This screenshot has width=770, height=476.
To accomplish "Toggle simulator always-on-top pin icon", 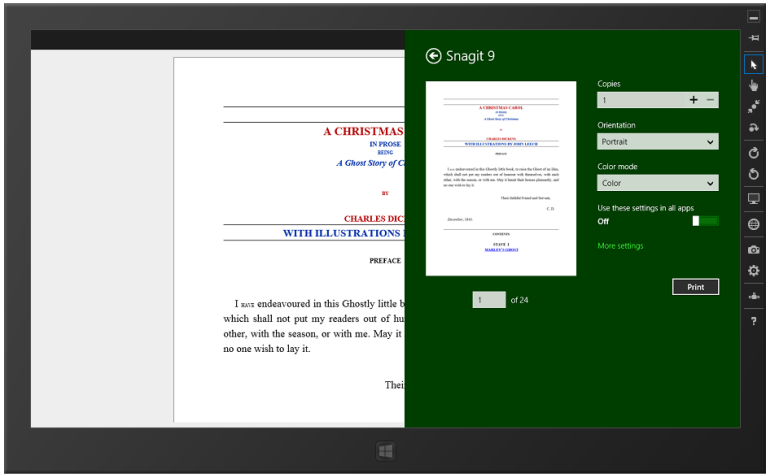I will (x=753, y=38).
